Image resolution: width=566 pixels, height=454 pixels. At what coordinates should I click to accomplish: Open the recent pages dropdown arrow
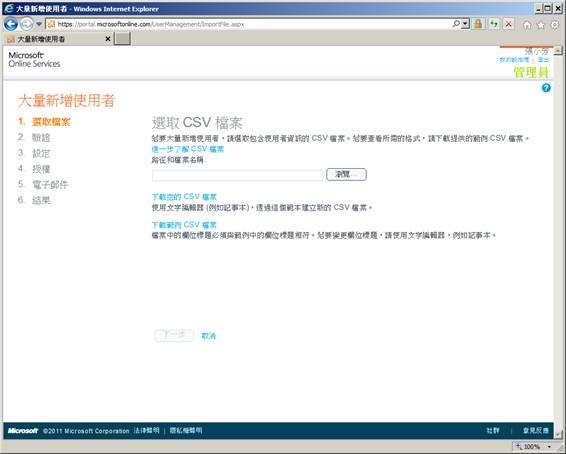pos(39,24)
